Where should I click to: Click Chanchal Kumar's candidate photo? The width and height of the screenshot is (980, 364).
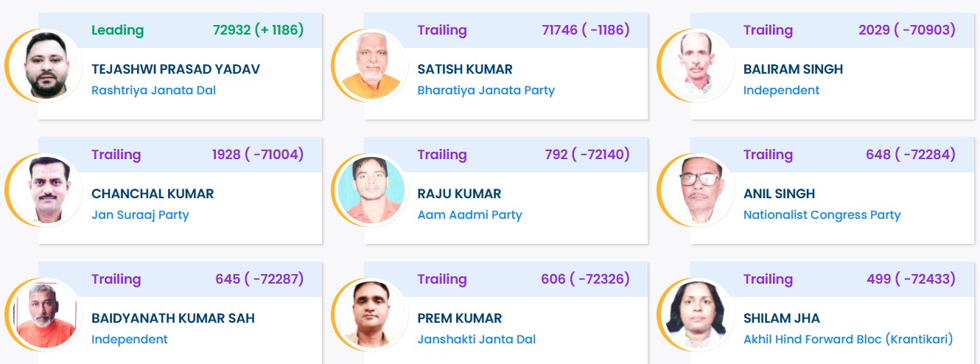[x=46, y=191]
